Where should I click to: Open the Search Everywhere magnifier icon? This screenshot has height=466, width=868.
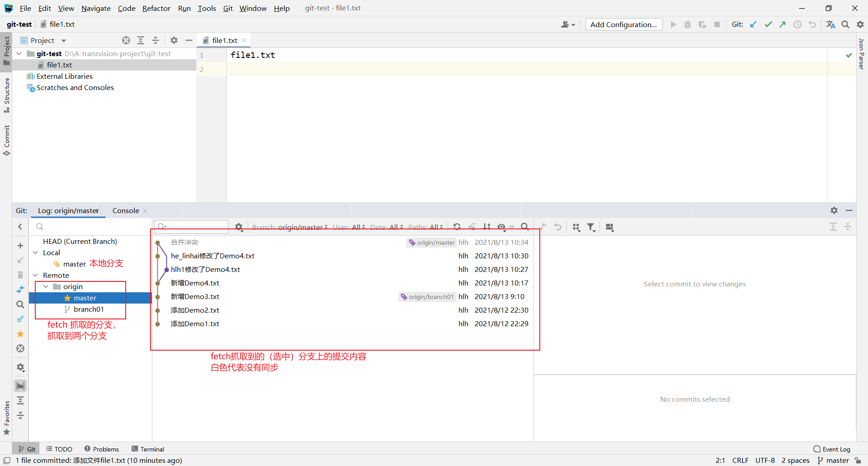(x=845, y=24)
